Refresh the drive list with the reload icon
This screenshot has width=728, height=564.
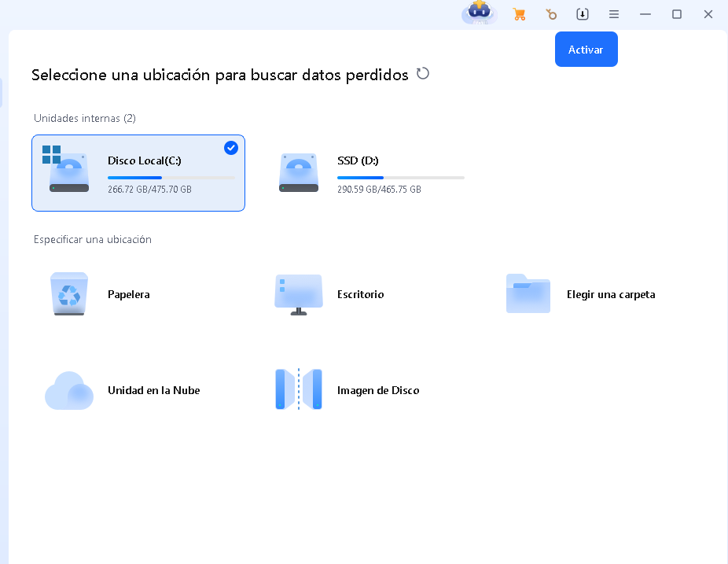(423, 74)
